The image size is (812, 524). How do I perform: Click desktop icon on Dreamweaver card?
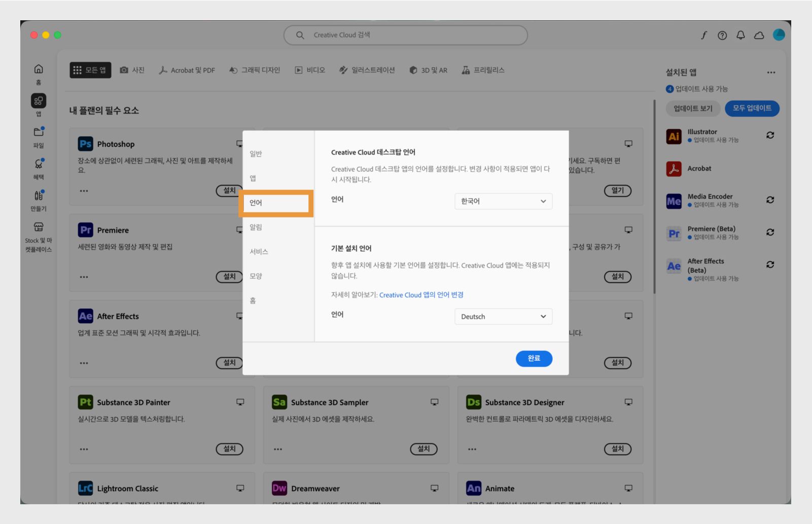(435, 488)
